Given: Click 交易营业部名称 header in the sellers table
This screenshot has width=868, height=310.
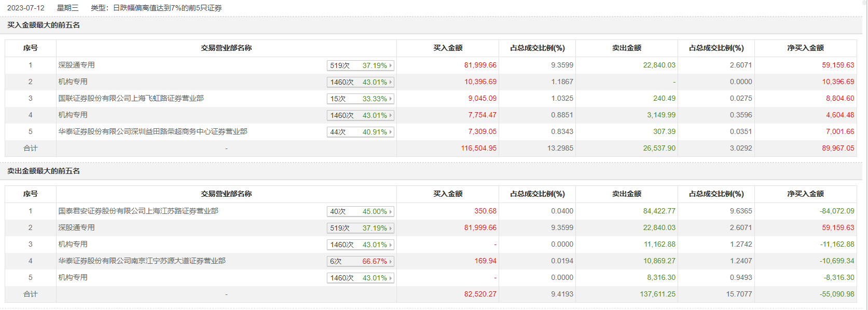Looking at the screenshot, I should (x=226, y=194).
